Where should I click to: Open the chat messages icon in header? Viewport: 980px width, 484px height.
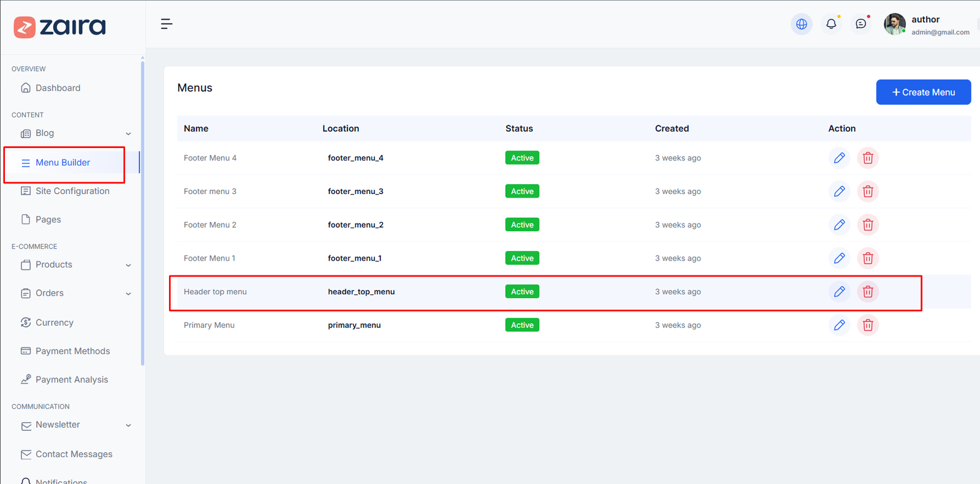tap(861, 24)
